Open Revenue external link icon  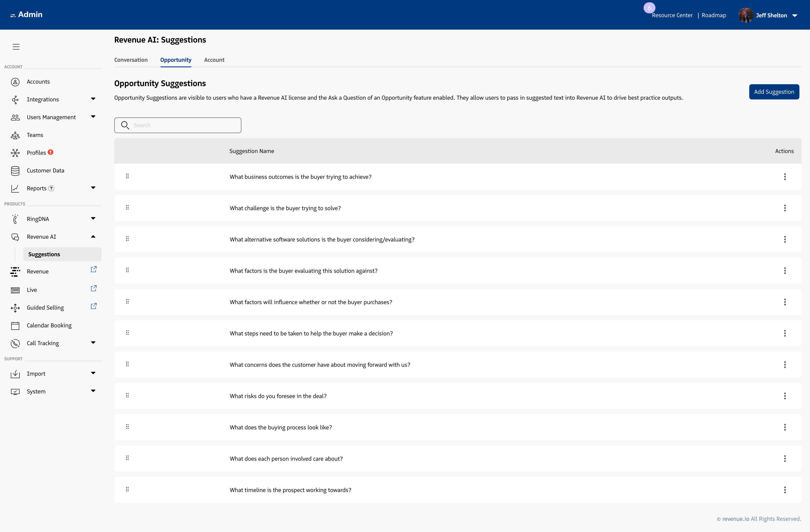click(94, 269)
